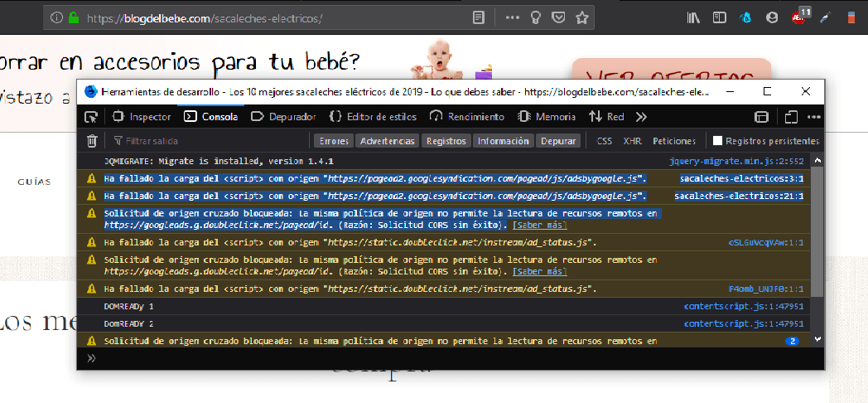Toggle responsive design mode icon
The image size is (868, 403).
(791, 117)
